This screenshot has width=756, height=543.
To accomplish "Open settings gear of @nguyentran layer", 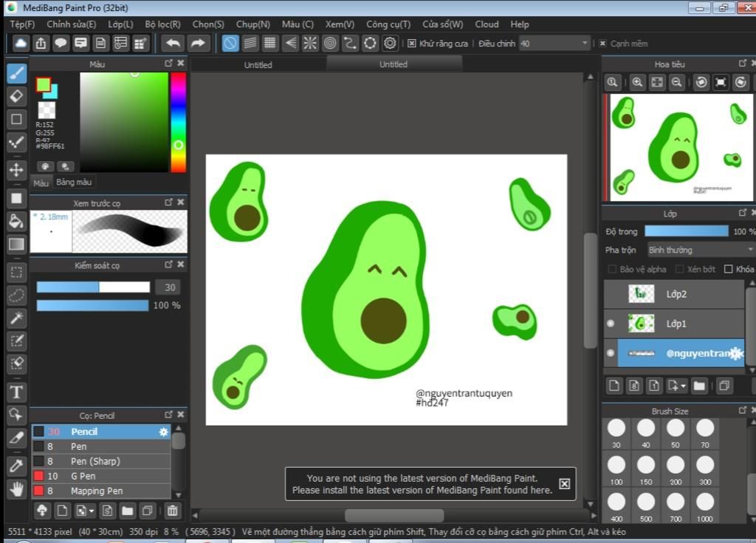I will 736,353.
